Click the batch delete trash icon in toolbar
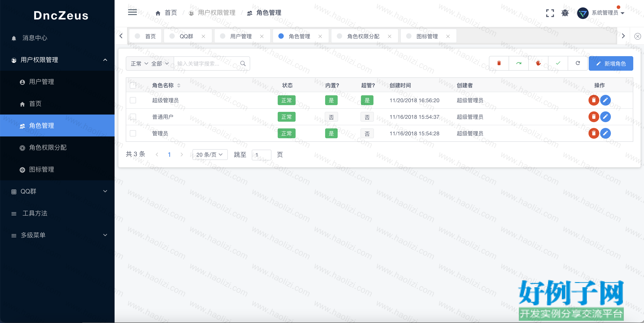Viewport: 644px width, 323px height. coord(499,63)
